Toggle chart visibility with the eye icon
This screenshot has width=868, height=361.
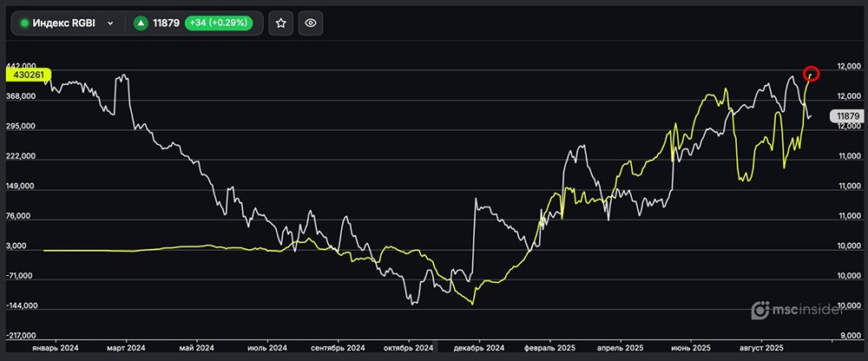click(311, 23)
